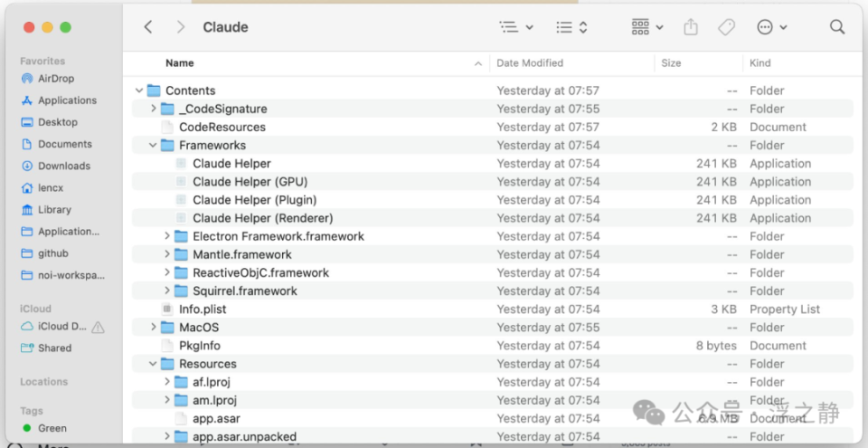Open the More actions ellipsis menu

pos(771,27)
